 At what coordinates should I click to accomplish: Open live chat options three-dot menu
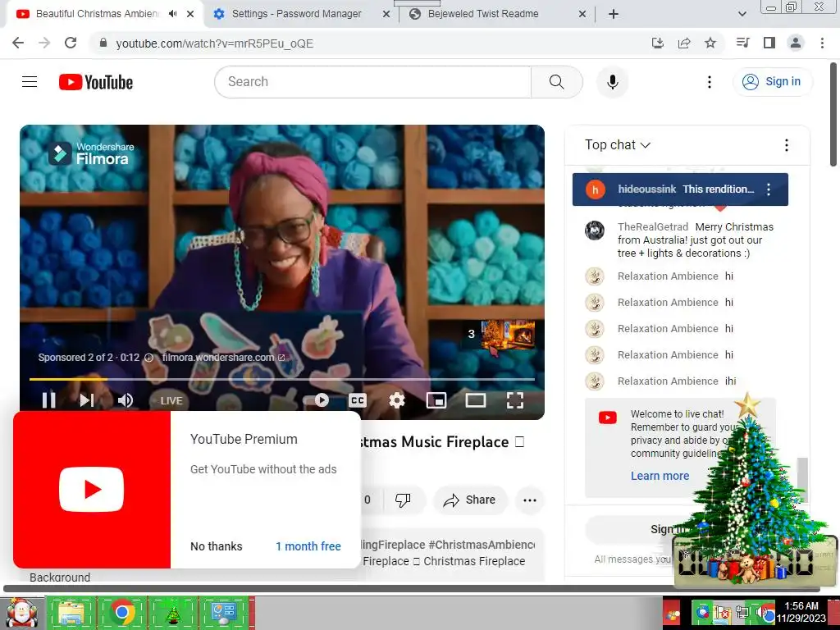point(787,145)
